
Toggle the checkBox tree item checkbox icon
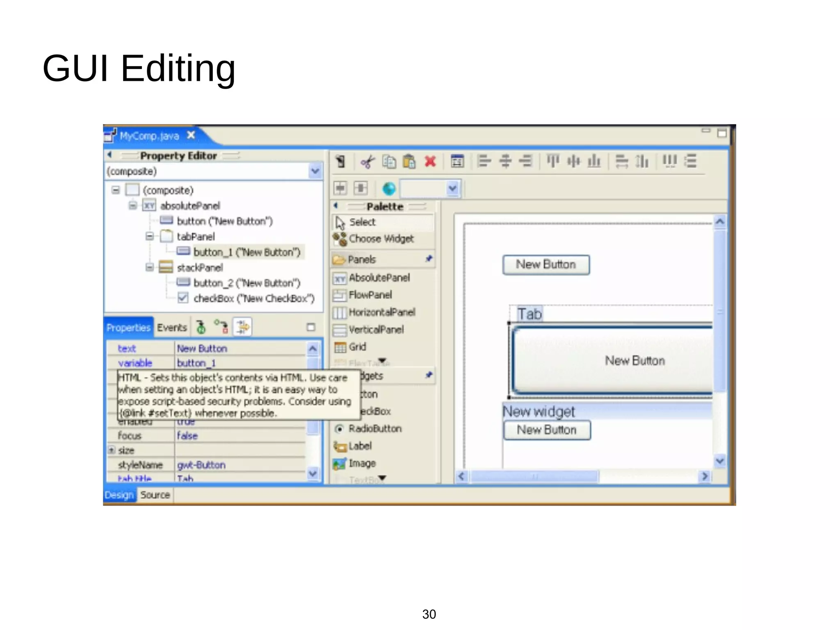(x=183, y=298)
